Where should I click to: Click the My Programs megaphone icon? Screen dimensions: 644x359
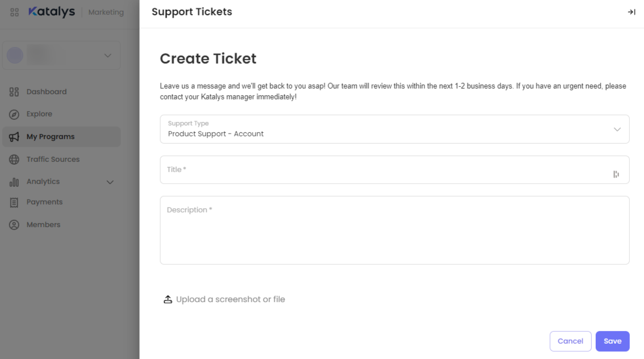coord(14,137)
